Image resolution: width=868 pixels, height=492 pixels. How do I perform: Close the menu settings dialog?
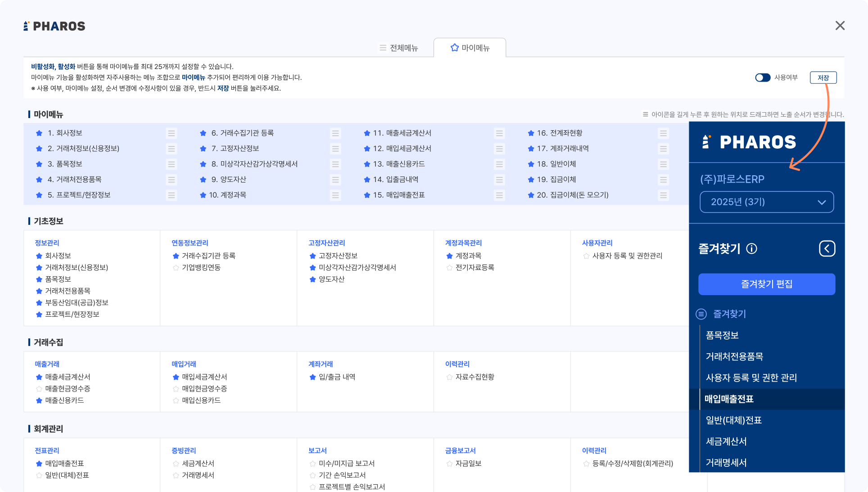click(840, 26)
